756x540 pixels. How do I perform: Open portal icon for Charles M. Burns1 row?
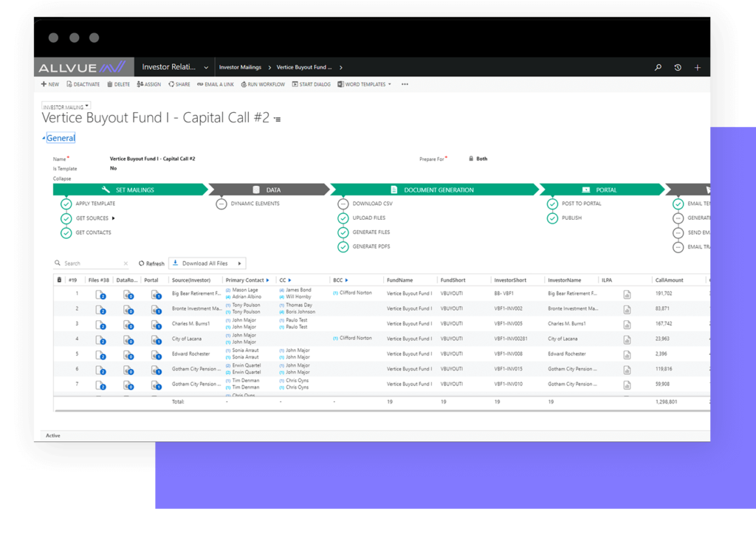pos(157,325)
